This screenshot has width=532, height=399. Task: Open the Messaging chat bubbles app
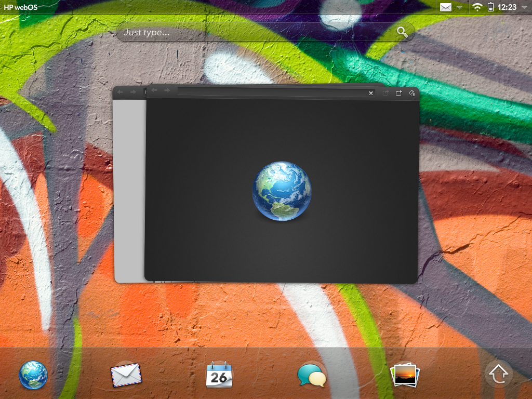(312, 375)
